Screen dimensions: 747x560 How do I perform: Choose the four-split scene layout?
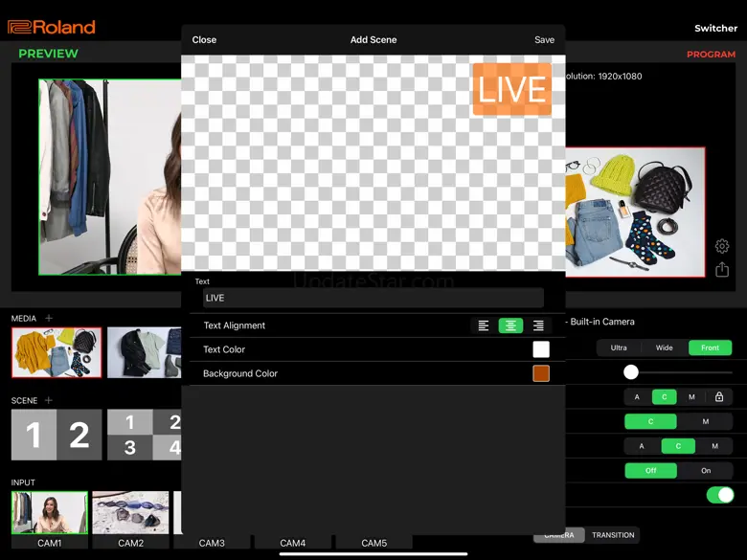(145, 435)
